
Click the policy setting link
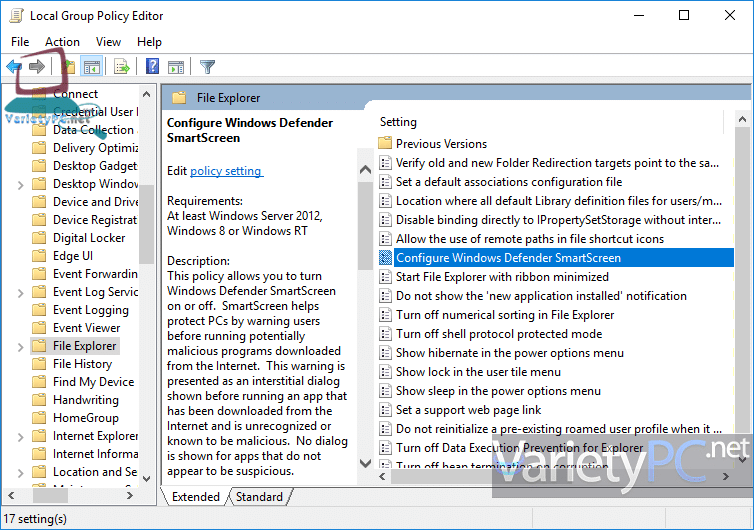(226, 171)
